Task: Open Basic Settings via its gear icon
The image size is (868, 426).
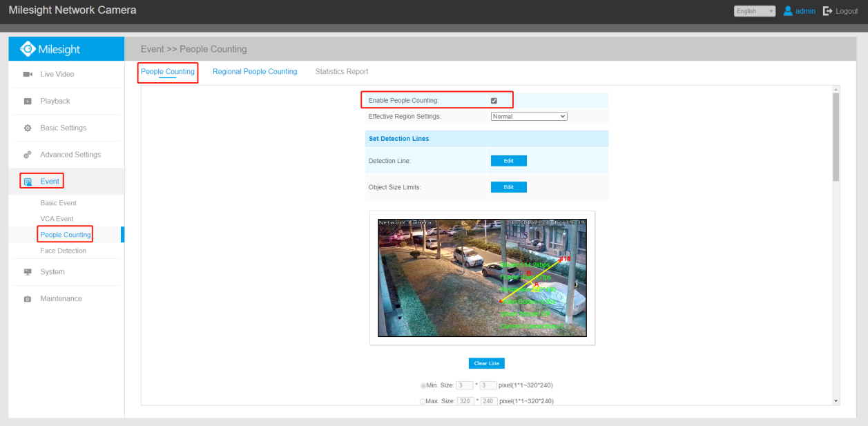Action: click(x=28, y=128)
